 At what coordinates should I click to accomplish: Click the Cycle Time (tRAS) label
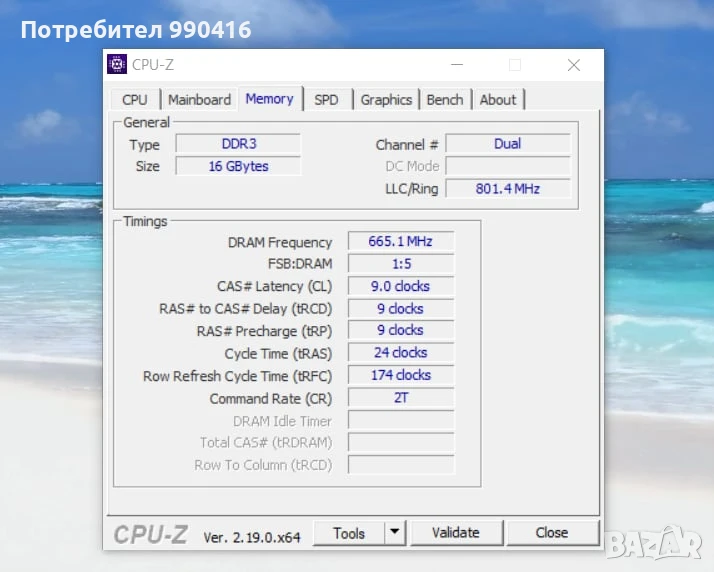pyautogui.click(x=278, y=354)
